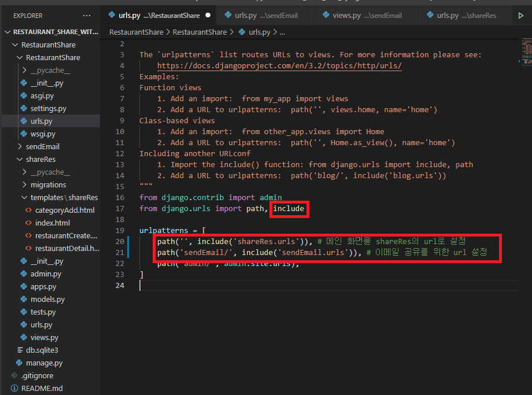Click first RestaurantShare breadcrumb segment

tap(136, 32)
